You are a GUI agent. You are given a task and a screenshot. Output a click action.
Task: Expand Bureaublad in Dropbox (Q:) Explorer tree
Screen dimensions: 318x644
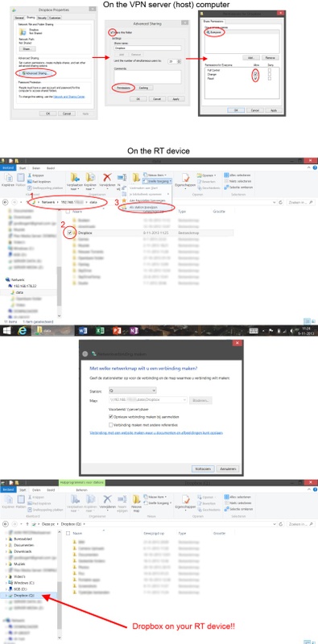[x=6, y=539]
